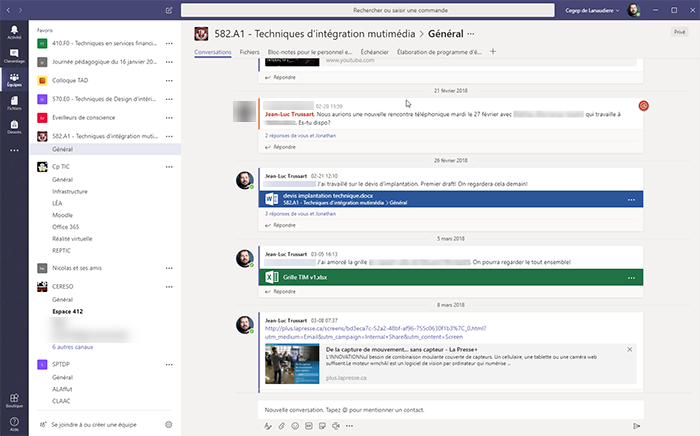Open the Fichiers section in the left rail
Viewport: 700px width, 436px height.
tap(14, 101)
